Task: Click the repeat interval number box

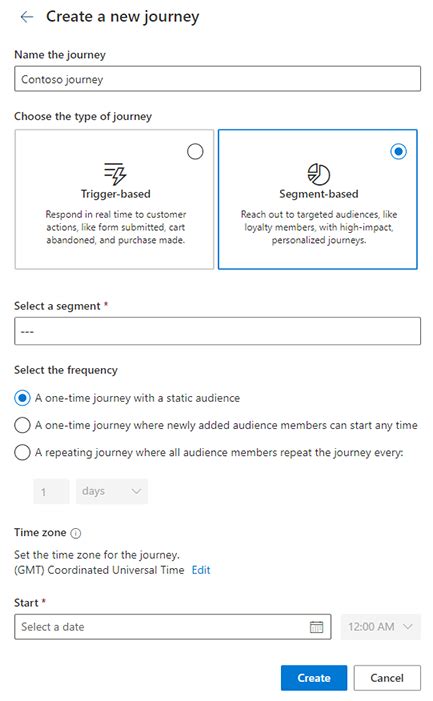Action: coord(51,491)
